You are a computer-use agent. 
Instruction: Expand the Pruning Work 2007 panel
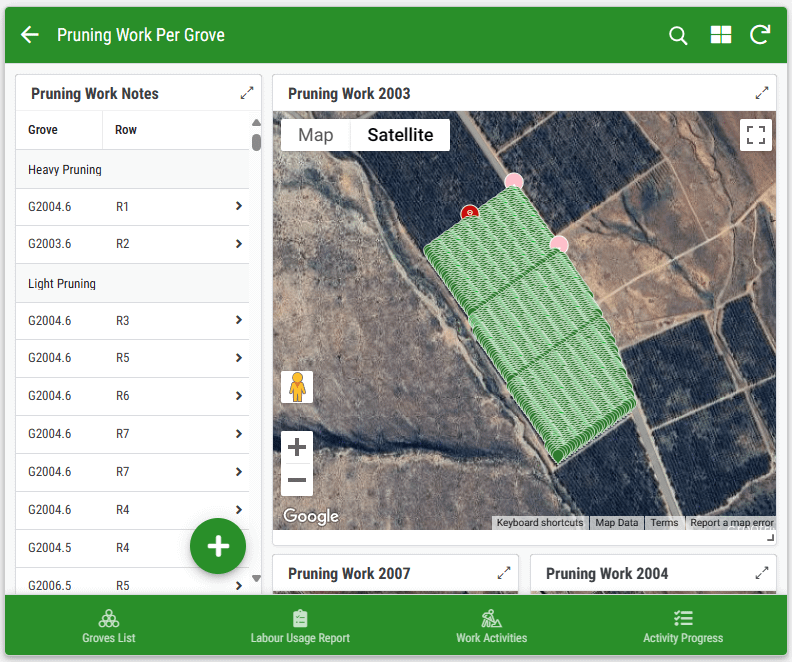coord(504,573)
